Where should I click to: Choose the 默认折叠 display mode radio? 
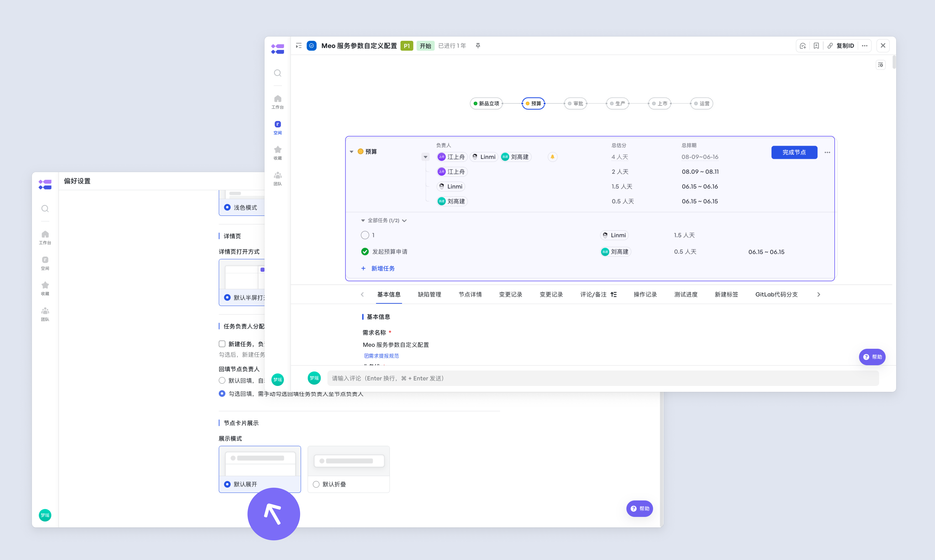click(316, 484)
